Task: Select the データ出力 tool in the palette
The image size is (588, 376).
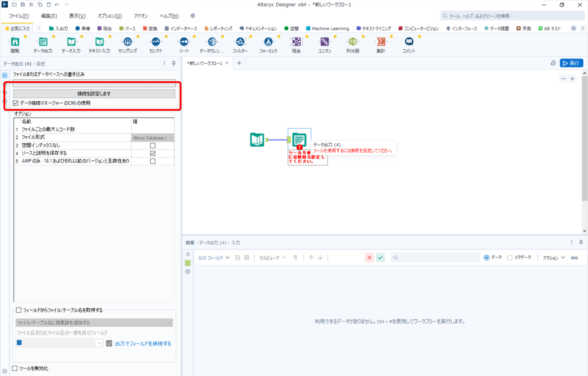Action: (x=43, y=42)
